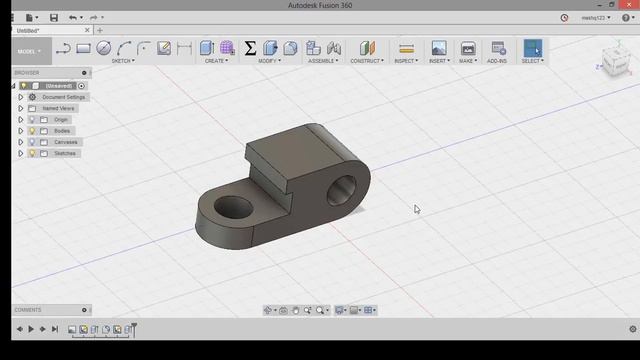This screenshot has height=360, width=640.
Task: Click the Select tool icon
Action: (x=533, y=48)
